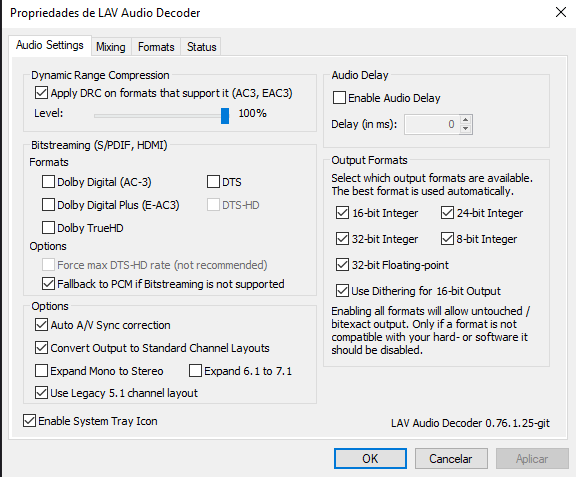This screenshot has height=477, width=576.
Task: Enable DTS bitstreaming checkbox
Action: (x=213, y=182)
